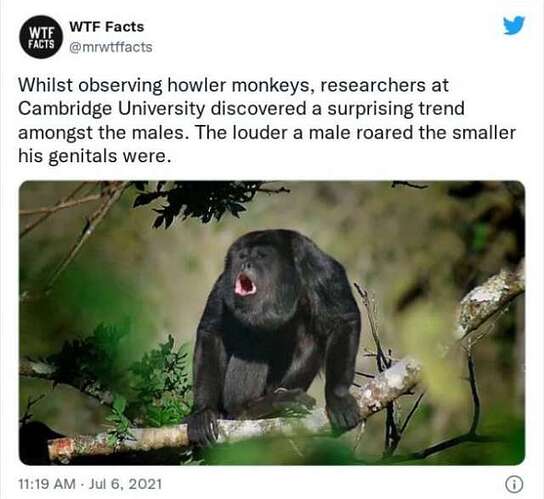This screenshot has width=544, height=499.
Task: Click the Twitter bird logo
Action: point(514,25)
